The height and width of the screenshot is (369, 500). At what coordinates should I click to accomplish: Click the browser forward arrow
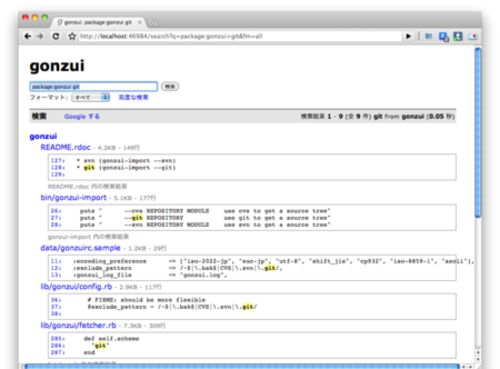40,36
